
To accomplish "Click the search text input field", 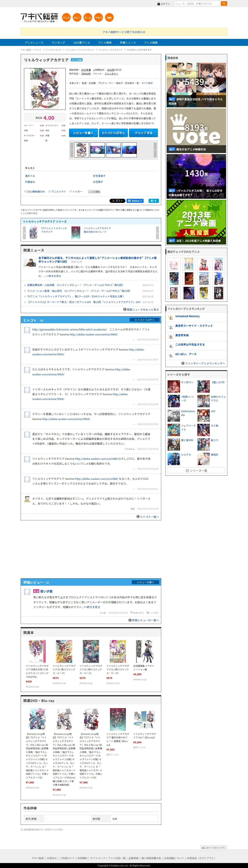I will point(197,4).
